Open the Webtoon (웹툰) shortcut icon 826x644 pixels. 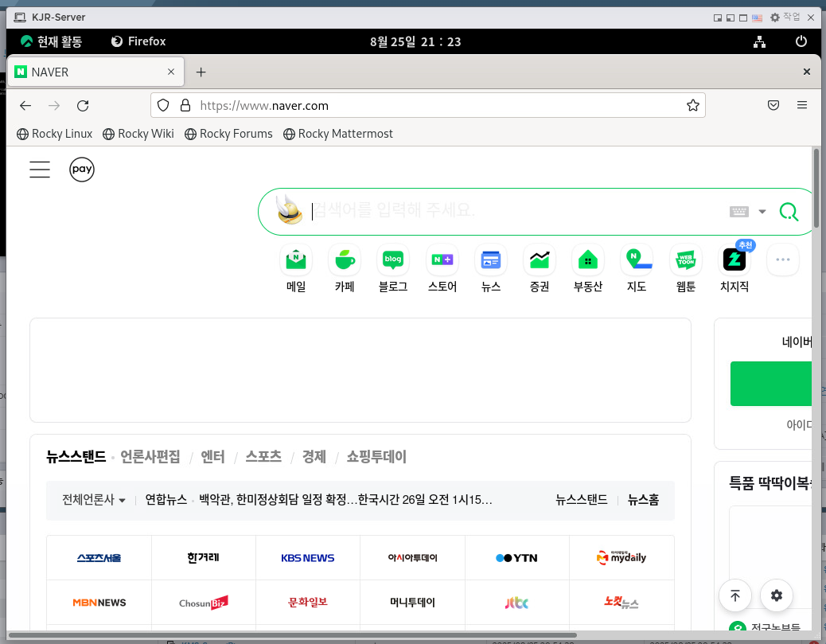(685, 260)
